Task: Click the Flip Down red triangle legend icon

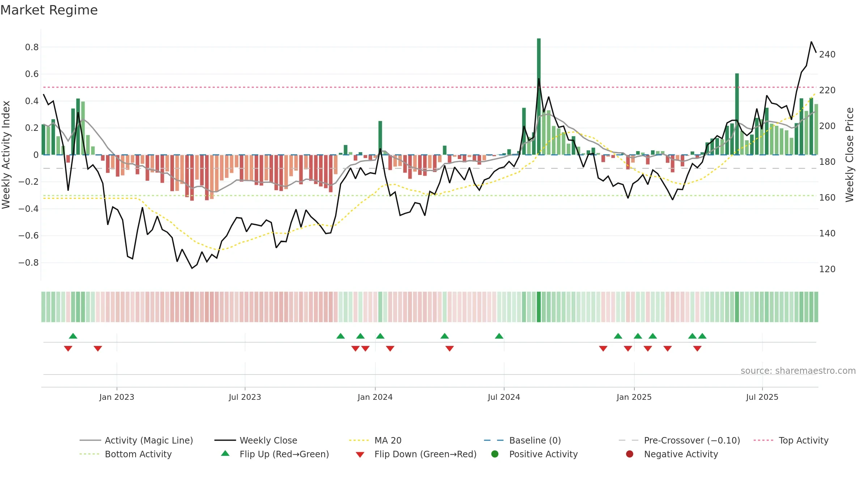Action: tap(360, 455)
